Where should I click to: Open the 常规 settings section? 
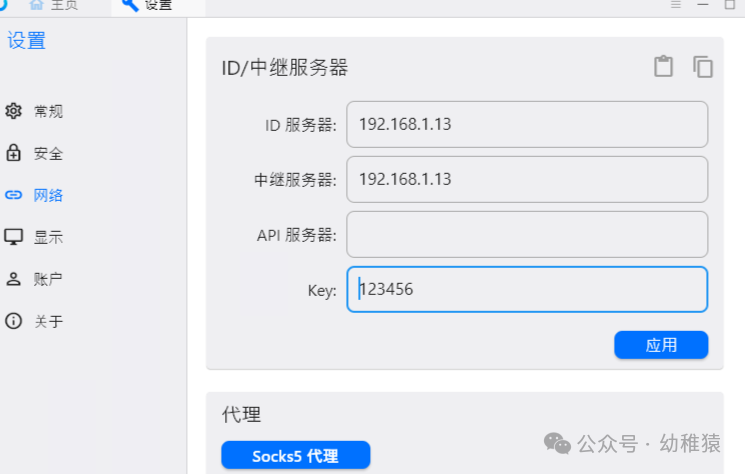coord(48,111)
